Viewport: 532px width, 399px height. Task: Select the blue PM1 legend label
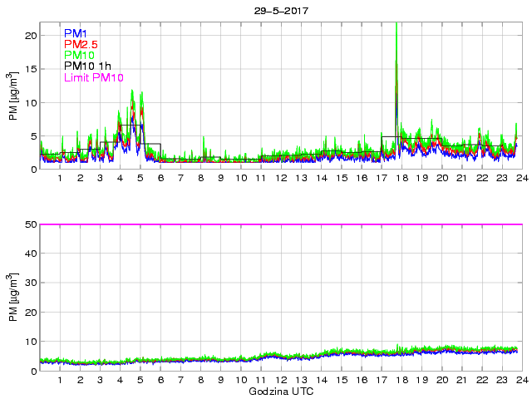76,33
